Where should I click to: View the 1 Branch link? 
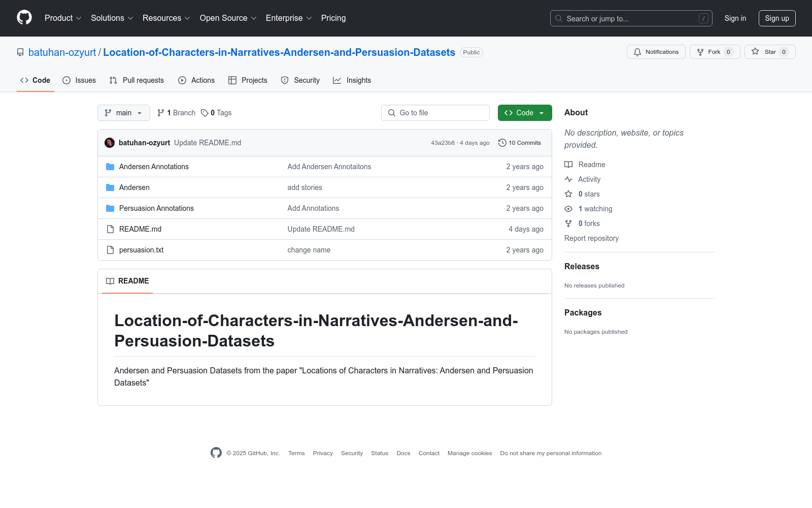pyautogui.click(x=176, y=113)
